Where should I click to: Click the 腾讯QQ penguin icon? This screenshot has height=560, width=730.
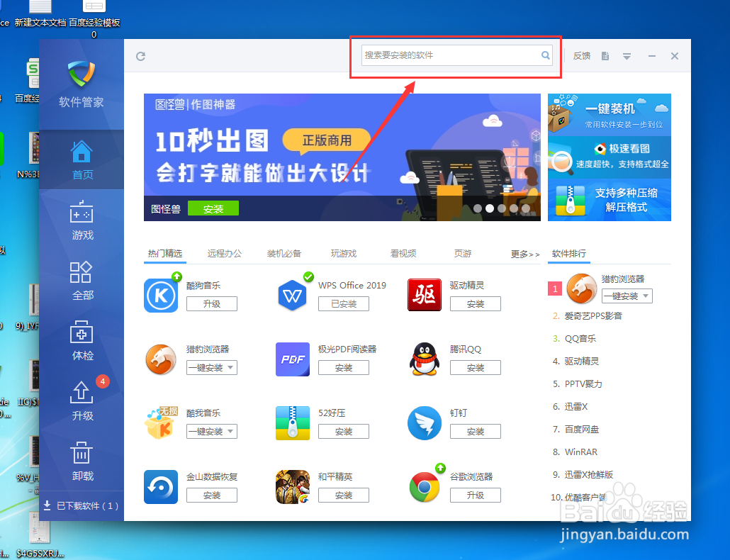pos(424,359)
